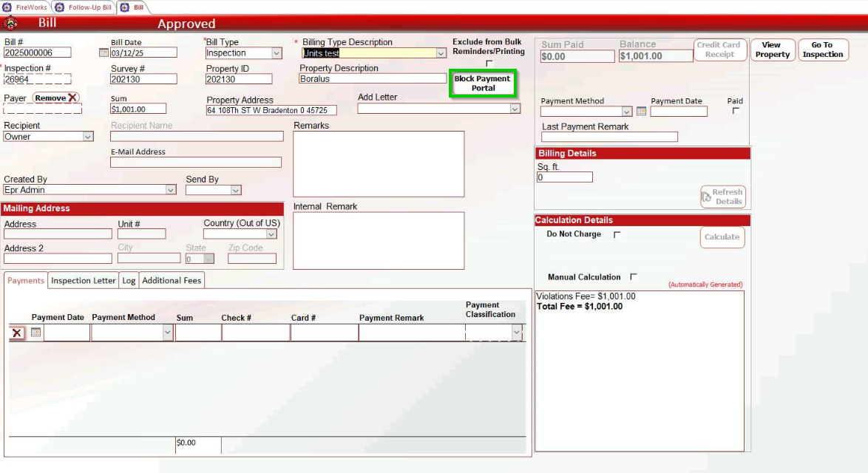Expand the Add Letter dropdown
This screenshot has height=473, width=868.
515,108
